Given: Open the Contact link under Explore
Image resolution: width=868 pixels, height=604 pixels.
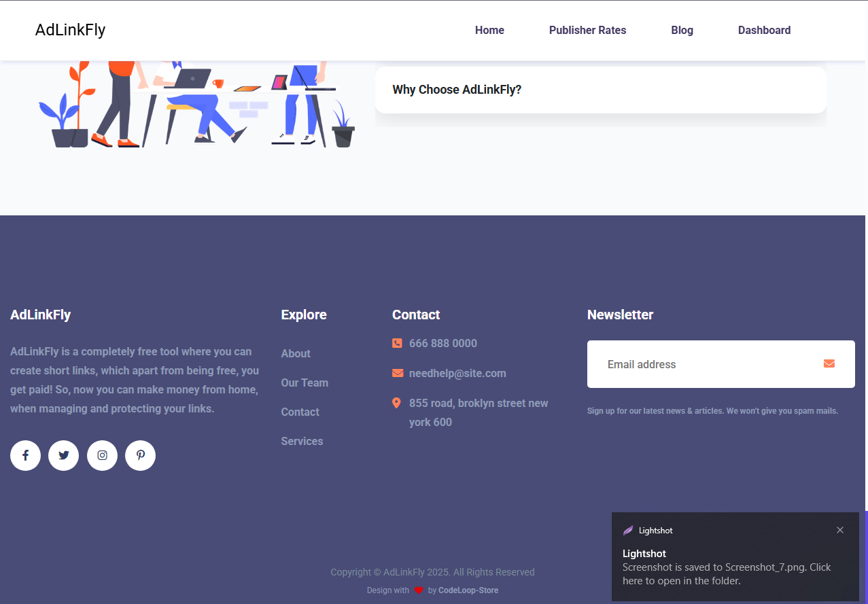Looking at the screenshot, I should [x=300, y=412].
